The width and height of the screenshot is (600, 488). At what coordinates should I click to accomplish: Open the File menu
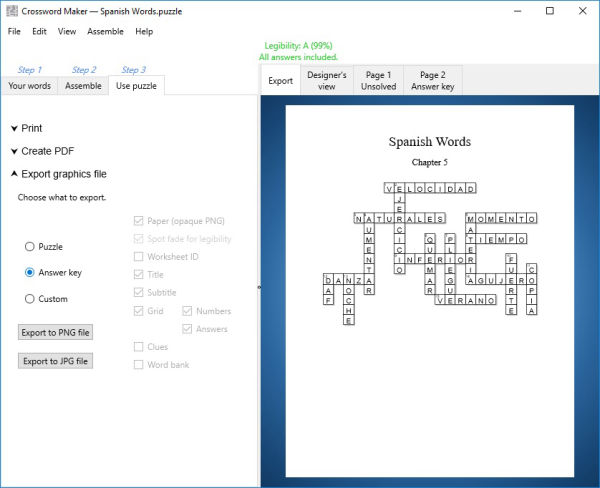(14, 31)
